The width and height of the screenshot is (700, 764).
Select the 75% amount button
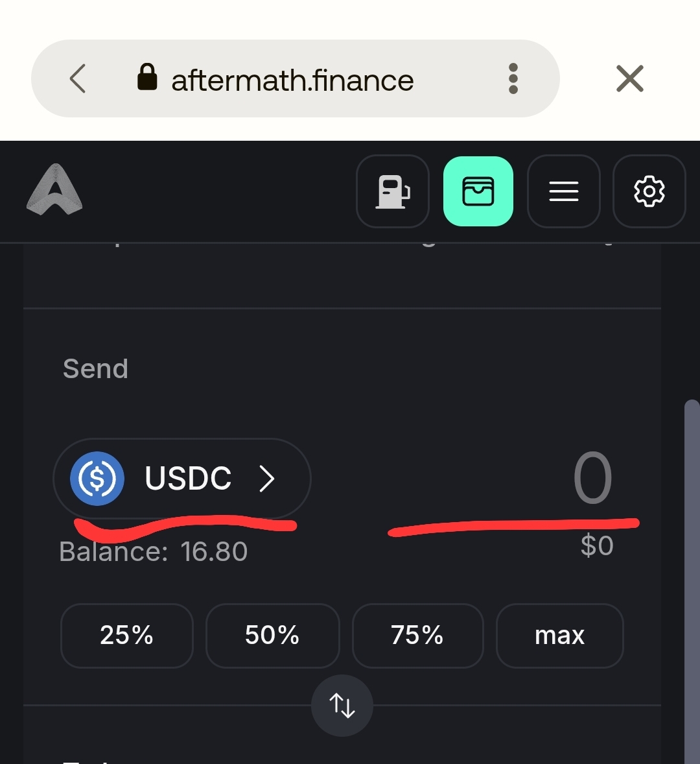pos(417,636)
